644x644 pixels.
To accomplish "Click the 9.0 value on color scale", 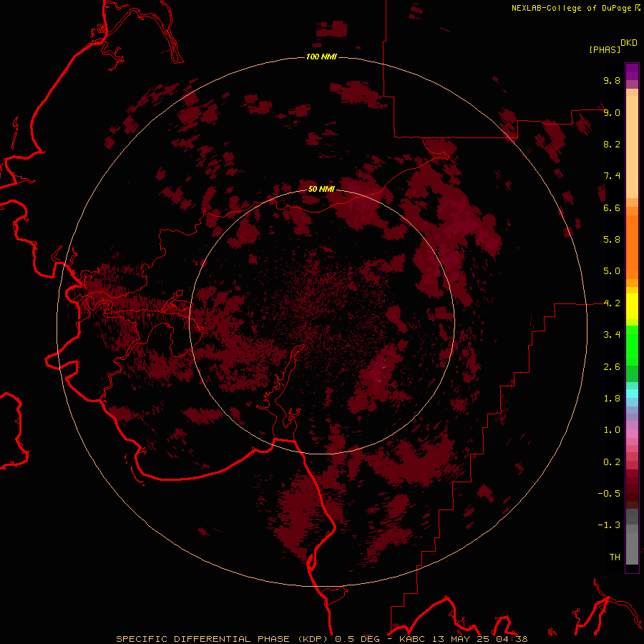I will pos(612,112).
